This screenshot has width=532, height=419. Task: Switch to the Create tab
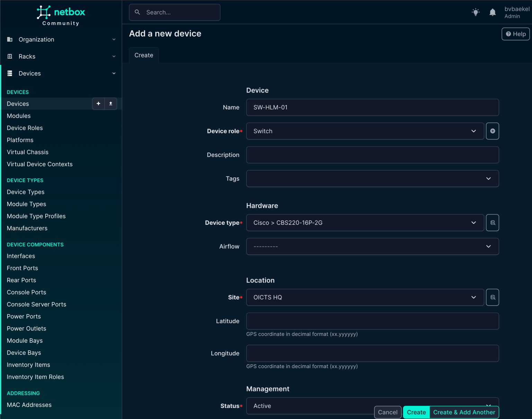(x=144, y=55)
